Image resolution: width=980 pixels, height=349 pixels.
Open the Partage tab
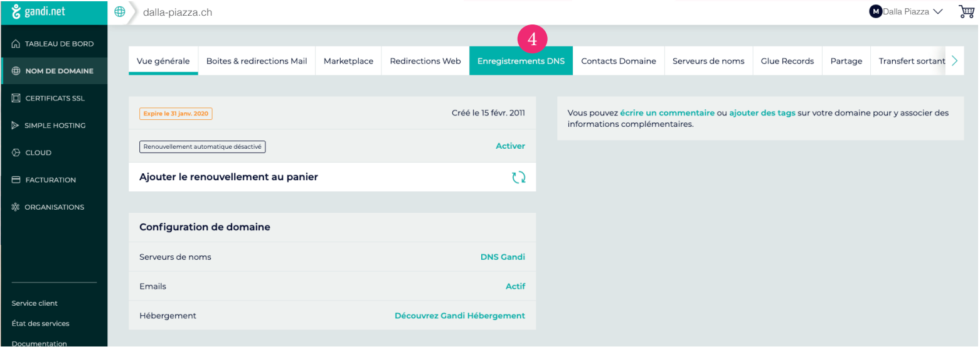coord(846,61)
